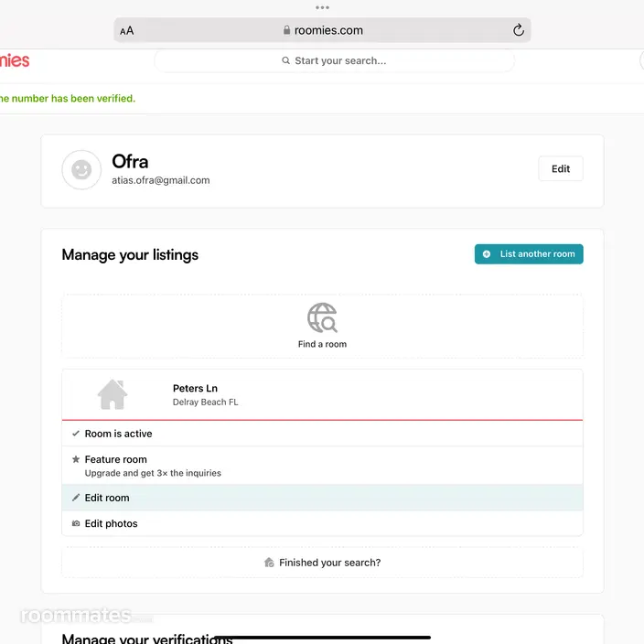Open the AA reader text size menu
The image size is (644, 644).
pyautogui.click(x=127, y=31)
